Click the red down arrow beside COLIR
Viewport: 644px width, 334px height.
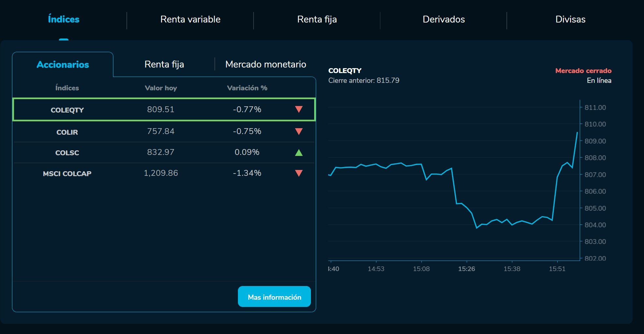click(x=299, y=131)
